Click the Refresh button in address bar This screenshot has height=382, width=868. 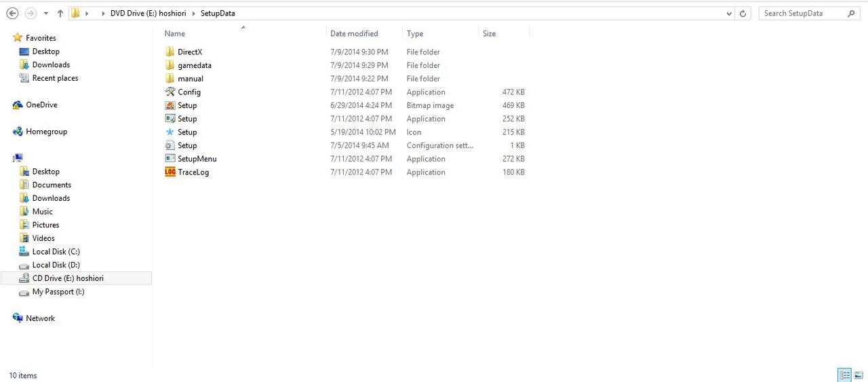743,14
